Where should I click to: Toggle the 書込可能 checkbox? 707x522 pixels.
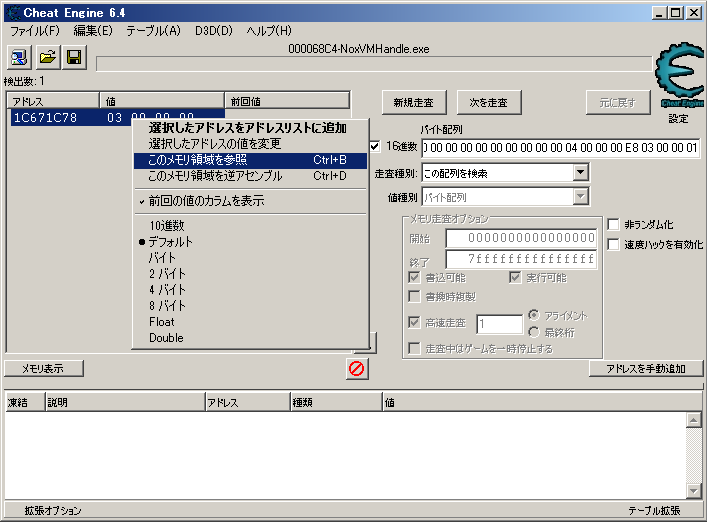point(414,277)
